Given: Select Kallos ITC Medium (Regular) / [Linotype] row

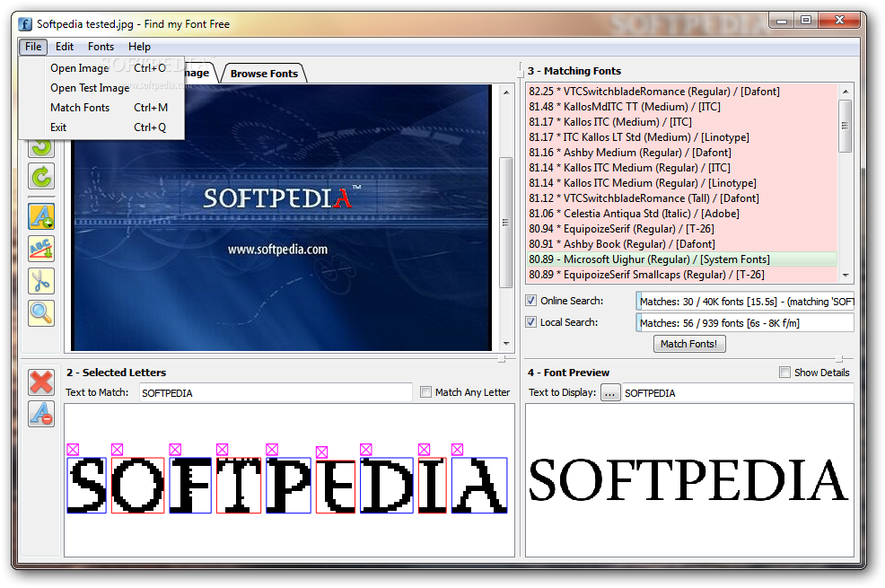Looking at the screenshot, I should (682, 183).
